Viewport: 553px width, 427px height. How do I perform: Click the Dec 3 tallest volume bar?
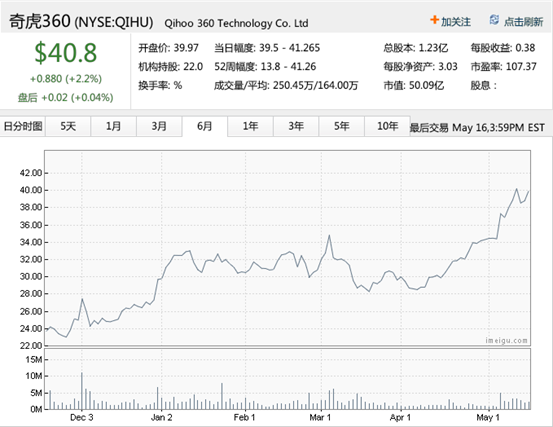point(82,391)
